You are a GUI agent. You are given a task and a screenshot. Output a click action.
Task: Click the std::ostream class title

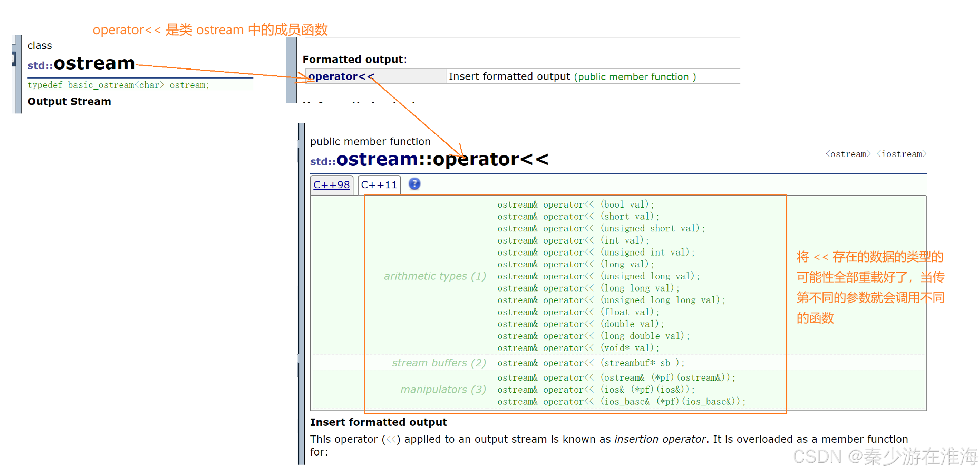point(81,63)
